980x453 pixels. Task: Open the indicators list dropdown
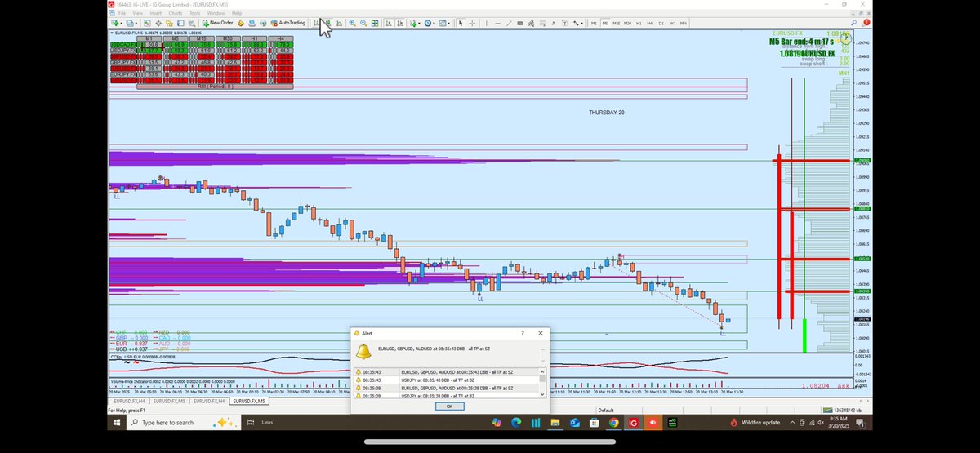(x=415, y=23)
